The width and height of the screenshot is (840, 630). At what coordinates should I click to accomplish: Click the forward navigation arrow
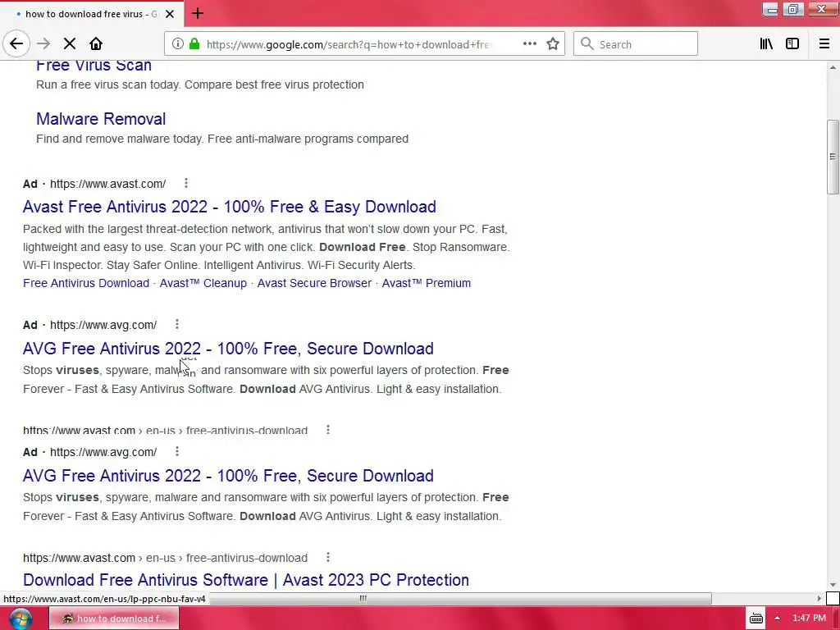(x=43, y=44)
